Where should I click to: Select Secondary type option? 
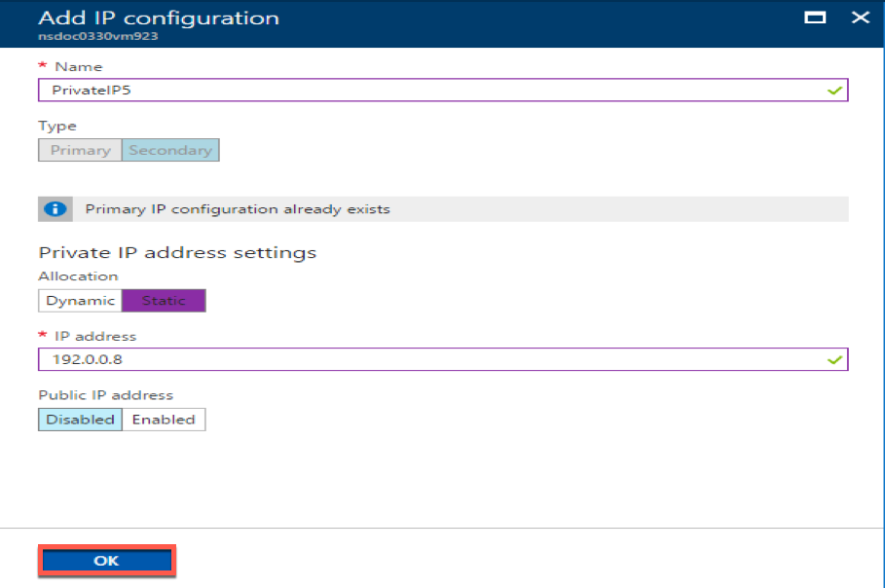[170, 150]
